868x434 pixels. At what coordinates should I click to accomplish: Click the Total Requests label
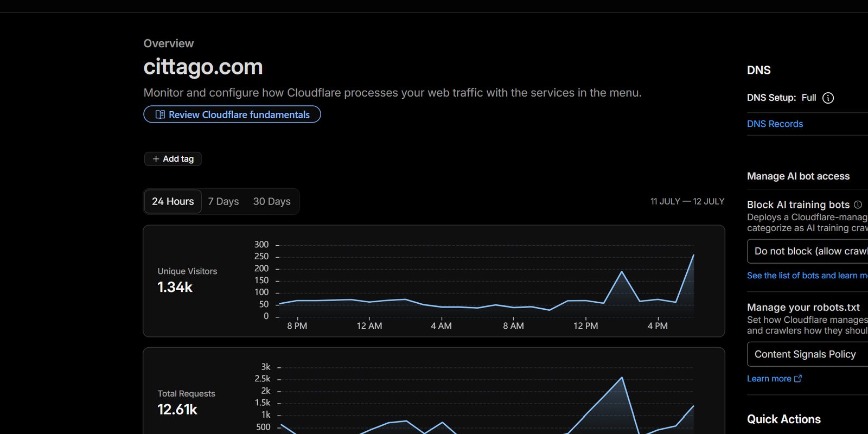pos(186,394)
